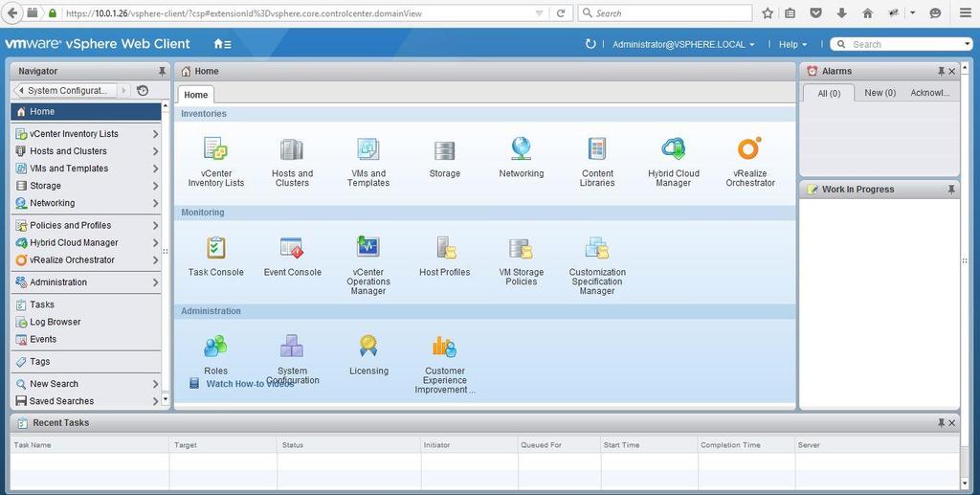Open Customer Experience Improvement icon
The height and width of the screenshot is (495, 980).
(444, 347)
